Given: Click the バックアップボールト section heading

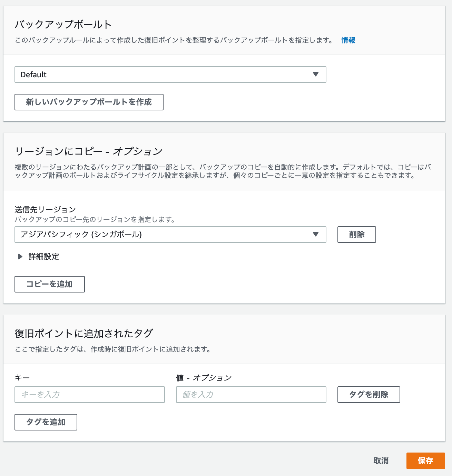Looking at the screenshot, I should (63, 24).
